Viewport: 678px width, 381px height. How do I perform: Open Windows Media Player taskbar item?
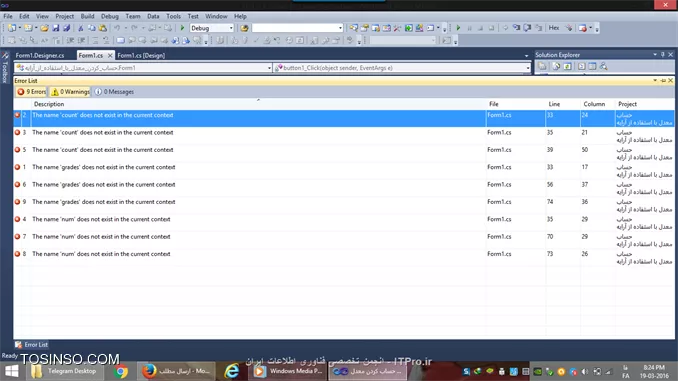click(289, 371)
